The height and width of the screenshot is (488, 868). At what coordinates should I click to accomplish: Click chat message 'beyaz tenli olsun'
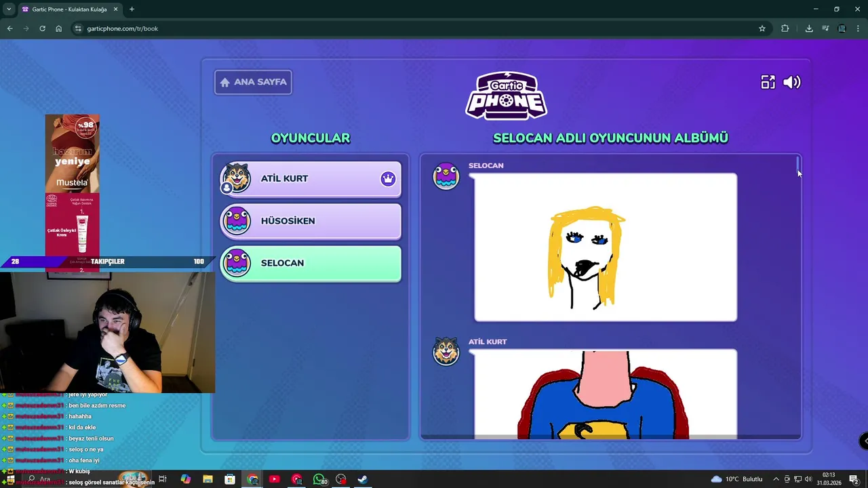(x=91, y=438)
